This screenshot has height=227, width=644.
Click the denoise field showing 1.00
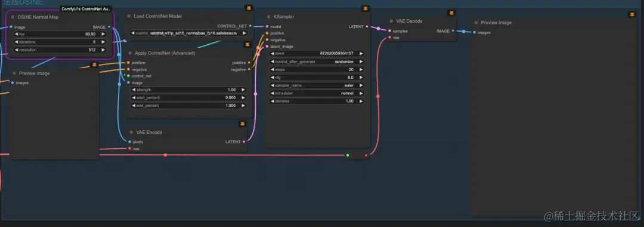click(317, 101)
